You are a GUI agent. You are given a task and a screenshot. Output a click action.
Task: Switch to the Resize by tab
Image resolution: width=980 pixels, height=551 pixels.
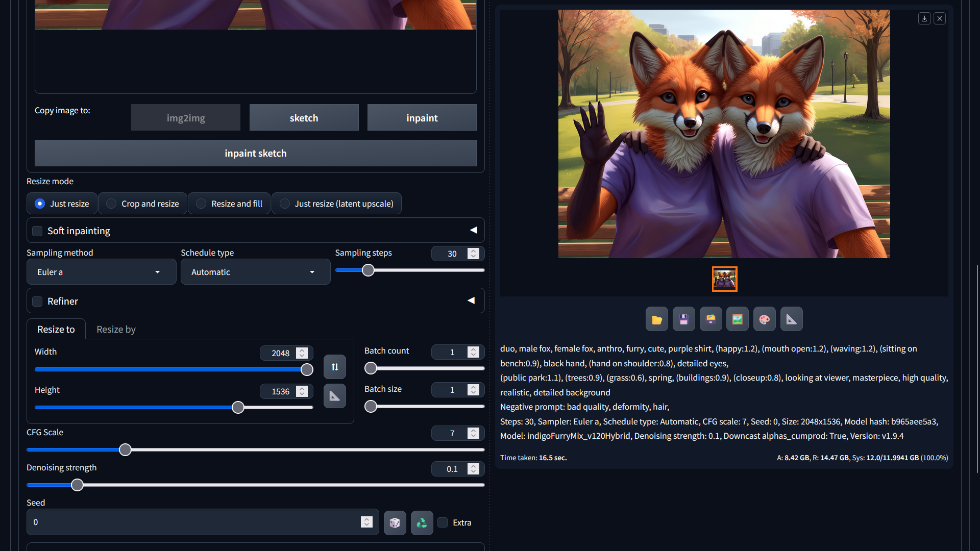pyautogui.click(x=116, y=329)
